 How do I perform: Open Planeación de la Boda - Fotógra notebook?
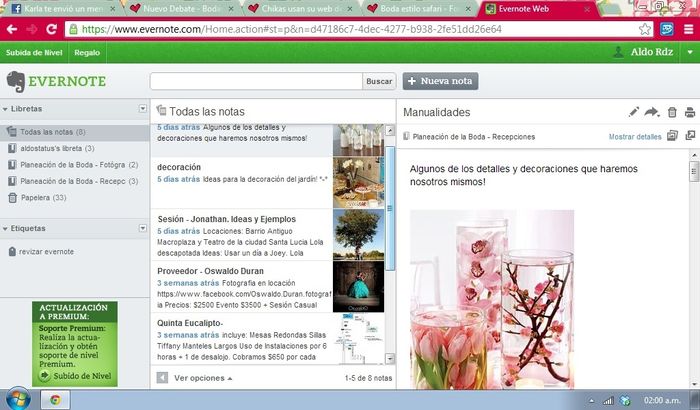(x=75, y=165)
